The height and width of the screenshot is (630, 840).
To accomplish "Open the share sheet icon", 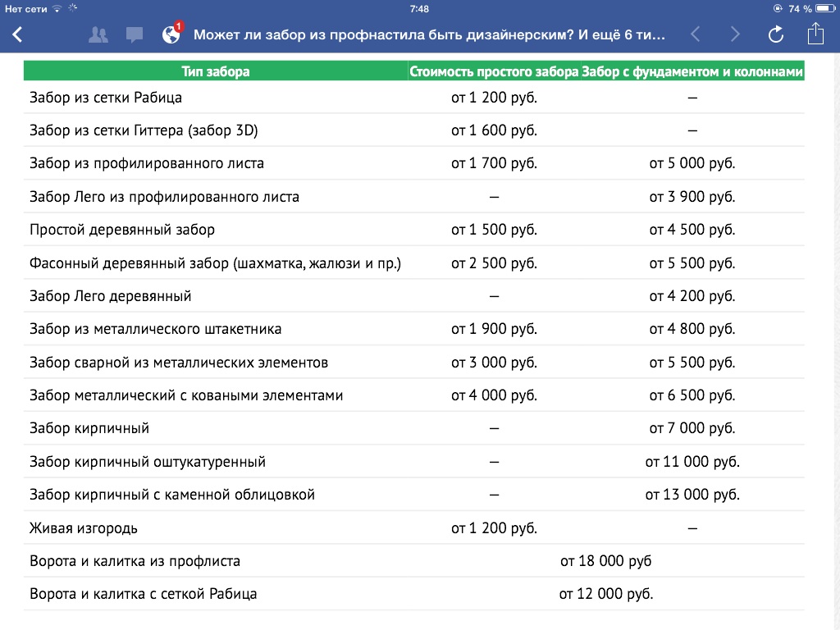I will 815,33.
